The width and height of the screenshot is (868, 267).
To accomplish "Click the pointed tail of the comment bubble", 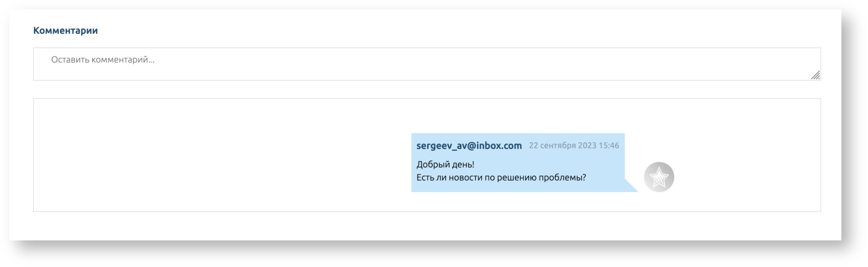I will (x=631, y=187).
